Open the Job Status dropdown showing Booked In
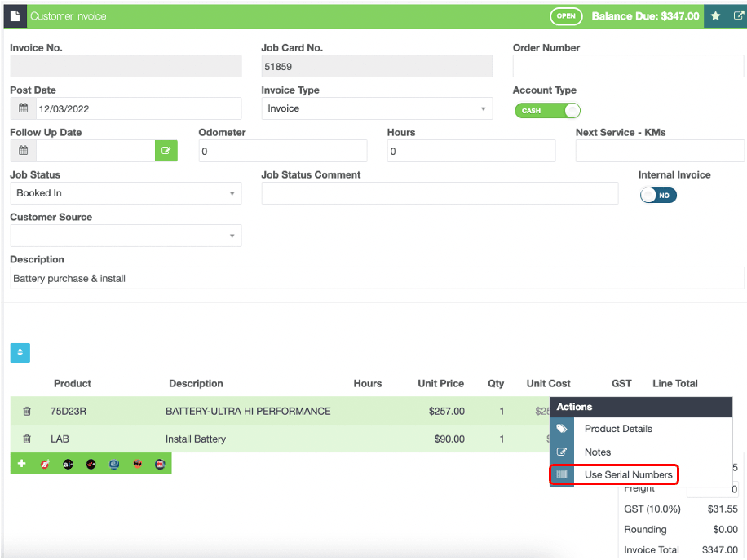Viewport: 747px width, 560px height. point(126,193)
